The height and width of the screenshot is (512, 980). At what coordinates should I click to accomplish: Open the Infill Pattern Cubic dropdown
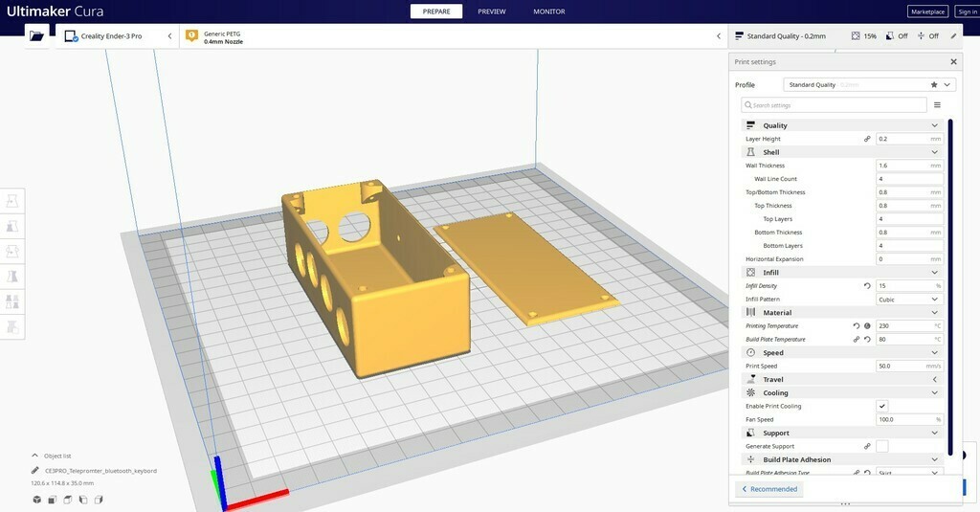908,300
